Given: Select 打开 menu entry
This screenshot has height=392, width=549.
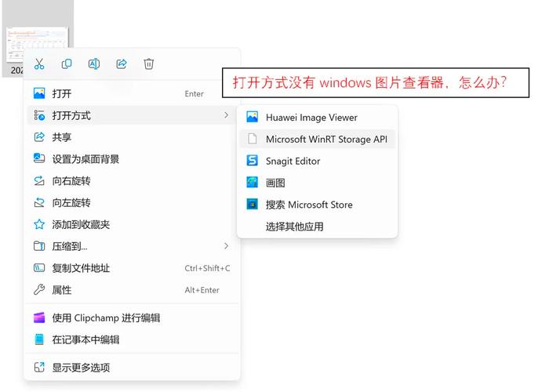Looking at the screenshot, I should [x=132, y=93].
